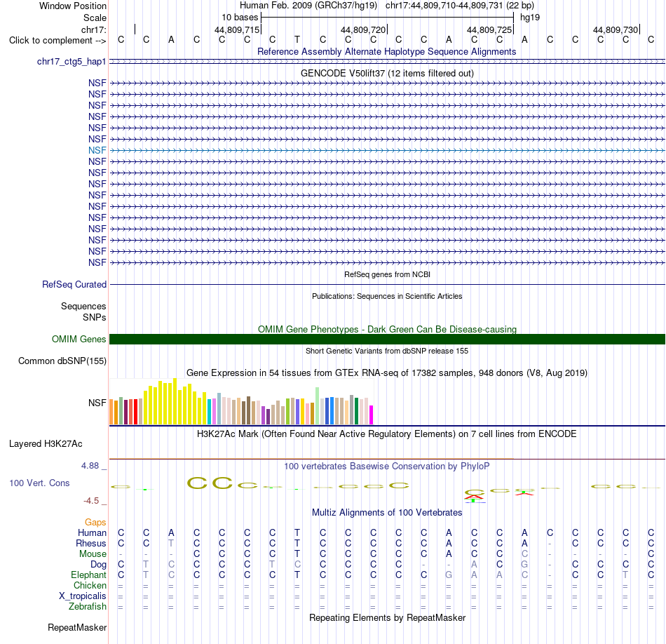Viewport: 666px width, 644px height.
Task: Click the G base in Dog alignment row
Action: point(524,565)
